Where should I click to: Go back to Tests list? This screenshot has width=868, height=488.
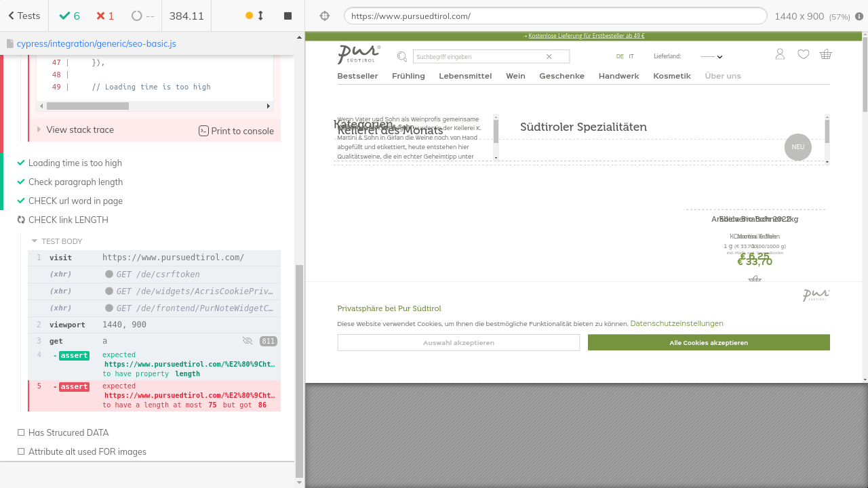[24, 16]
